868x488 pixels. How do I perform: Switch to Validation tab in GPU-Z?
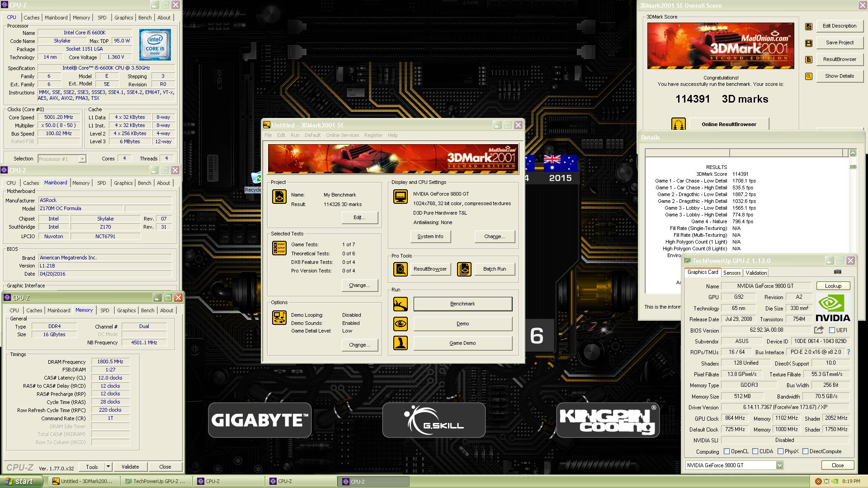[x=756, y=273]
